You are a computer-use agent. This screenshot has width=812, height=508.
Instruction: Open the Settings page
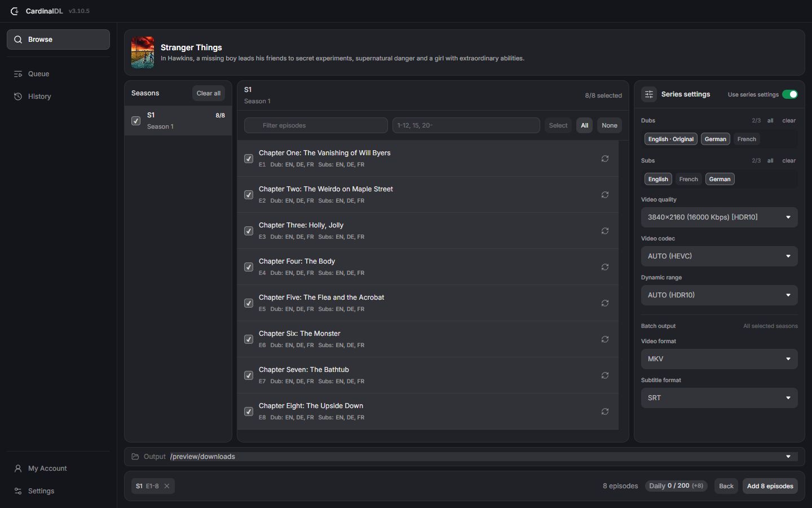58,491
